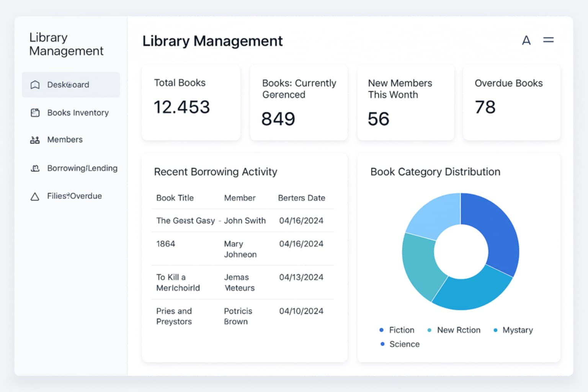Click the Total Books statistic card

point(191,103)
